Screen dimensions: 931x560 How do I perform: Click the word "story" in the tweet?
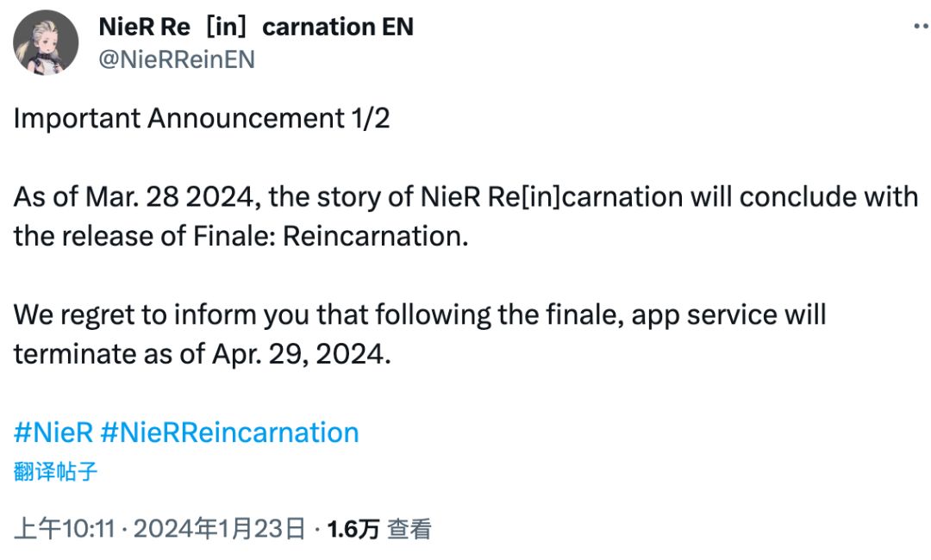[x=355, y=197]
